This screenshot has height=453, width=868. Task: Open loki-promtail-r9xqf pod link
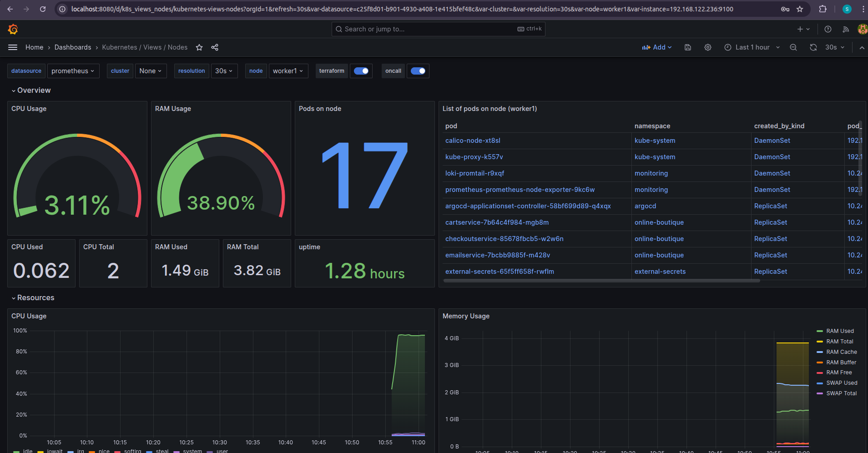(474, 173)
